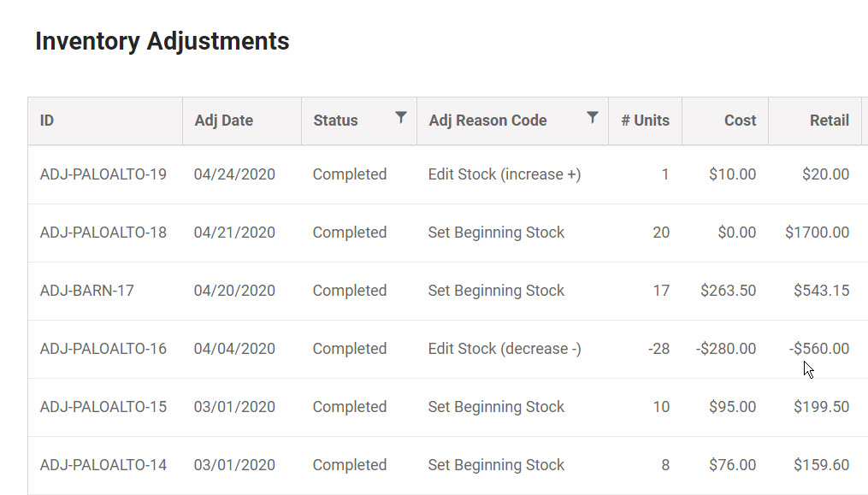Screen dimensions: 868x495
Task: Select the Edit Stock (decrease -) cell
Action: [505, 349]
